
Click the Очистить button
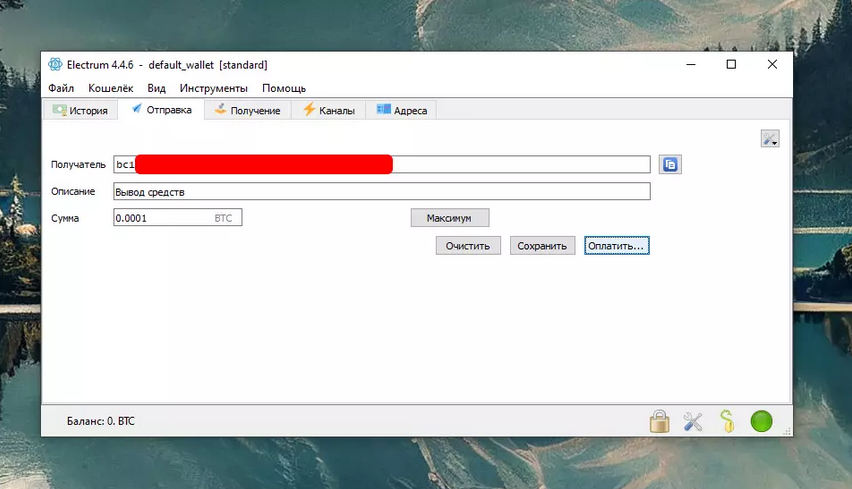(x=468, y=245)
